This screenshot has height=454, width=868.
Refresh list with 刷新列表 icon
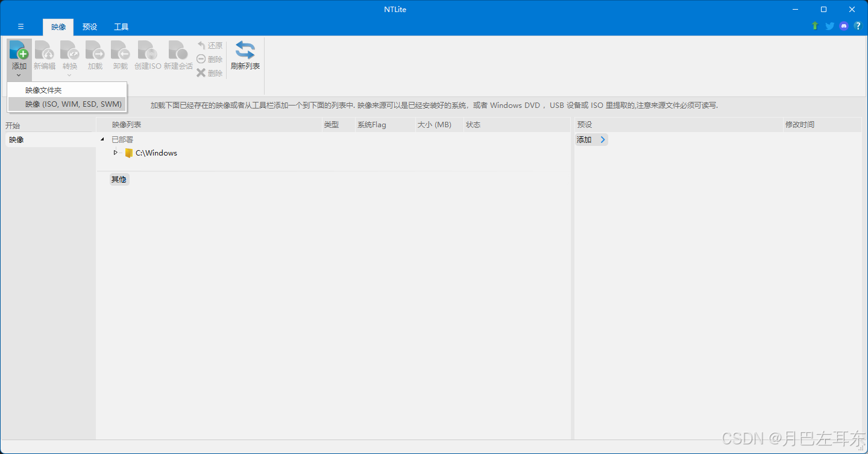[x=245, y=50]
